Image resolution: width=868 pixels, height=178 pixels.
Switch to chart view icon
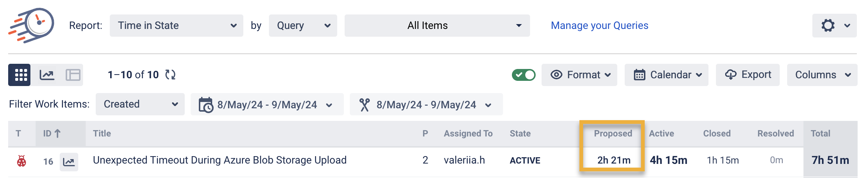pyautogui.click(x=47, y=75)
